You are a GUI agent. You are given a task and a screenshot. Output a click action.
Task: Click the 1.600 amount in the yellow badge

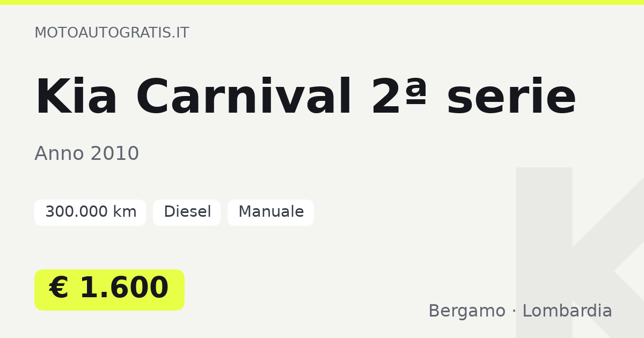point(124,289)
